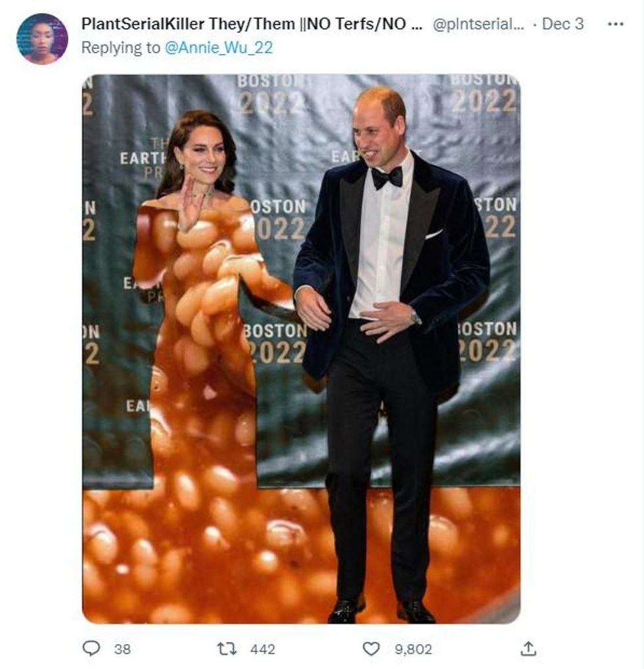
Task: Click the reply count 38
Action: (122, 649)
